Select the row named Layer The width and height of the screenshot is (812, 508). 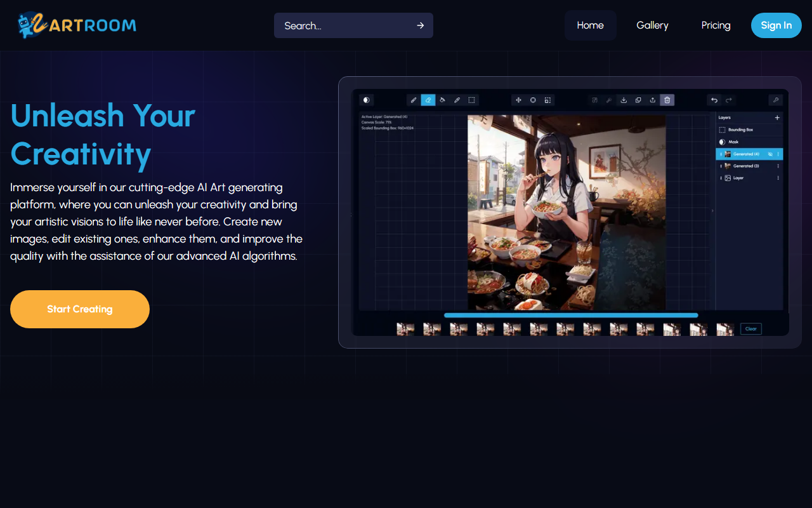(749, 178)
